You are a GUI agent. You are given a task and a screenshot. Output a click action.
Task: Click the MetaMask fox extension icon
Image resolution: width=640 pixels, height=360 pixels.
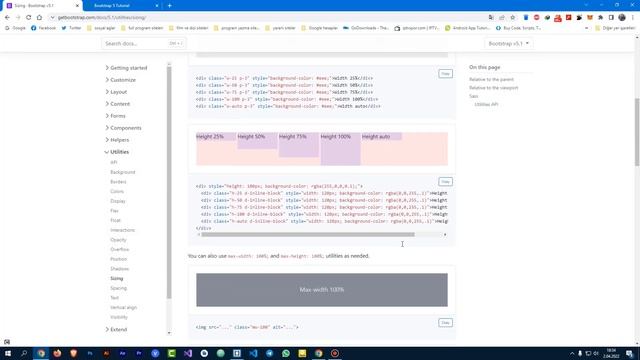pyautogui.click(x=590, y=18)
